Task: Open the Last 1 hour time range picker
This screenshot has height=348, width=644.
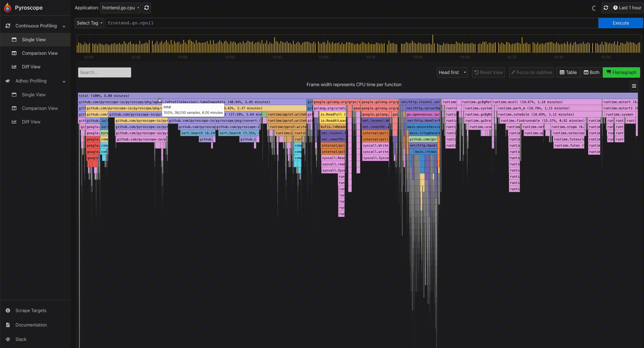Action: [x=627, y=8]
